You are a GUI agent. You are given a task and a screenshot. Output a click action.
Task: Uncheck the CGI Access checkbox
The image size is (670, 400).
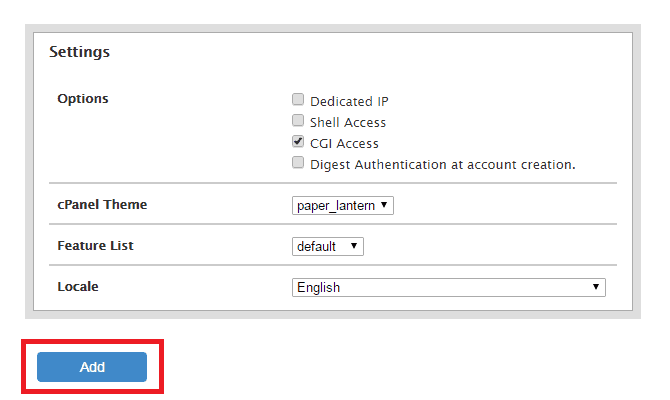point(297,142)
